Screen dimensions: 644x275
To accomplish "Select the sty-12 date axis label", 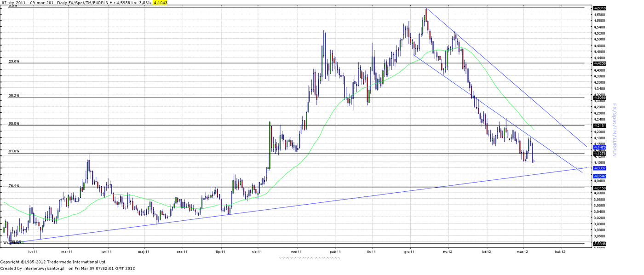I will coord(448,252).
